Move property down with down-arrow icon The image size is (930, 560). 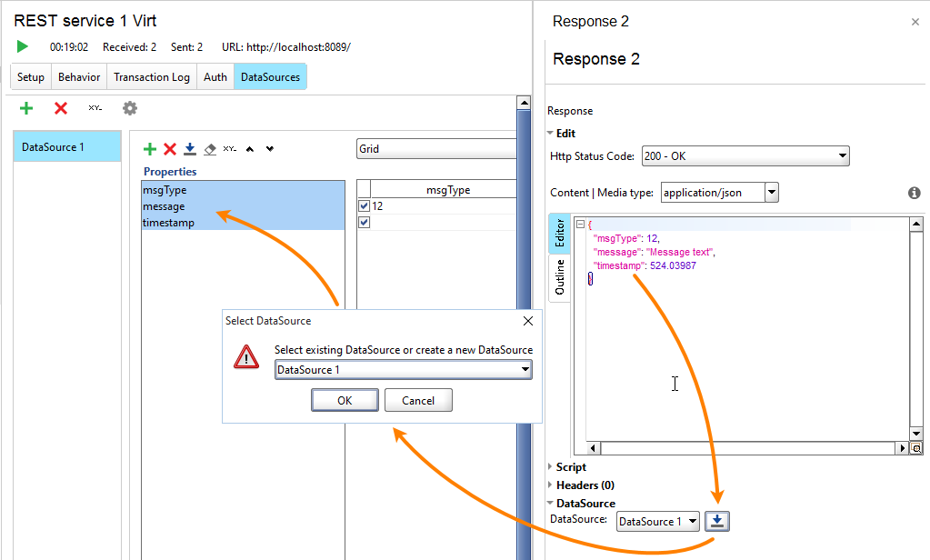269,148
